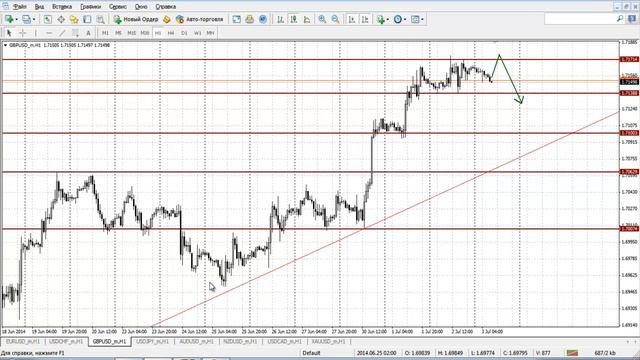Click in the toolbar search field
Viewport: 640px width, 360px height.
coord(580,19)
